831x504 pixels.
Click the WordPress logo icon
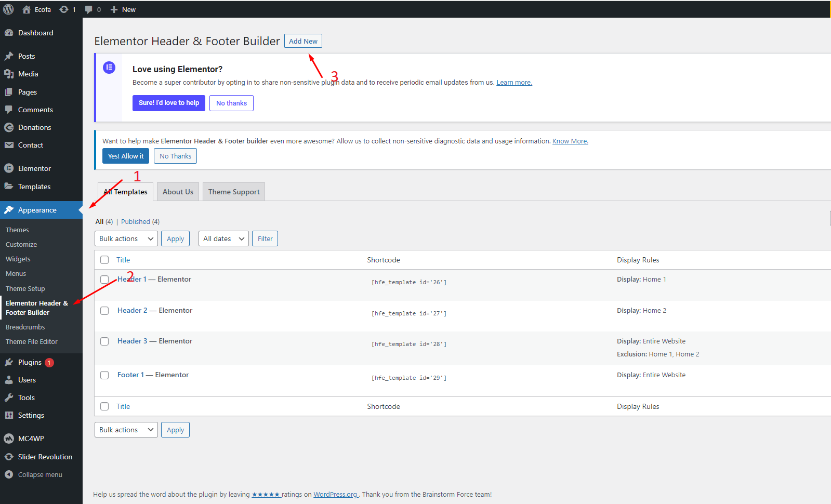[x=8, y=9]
